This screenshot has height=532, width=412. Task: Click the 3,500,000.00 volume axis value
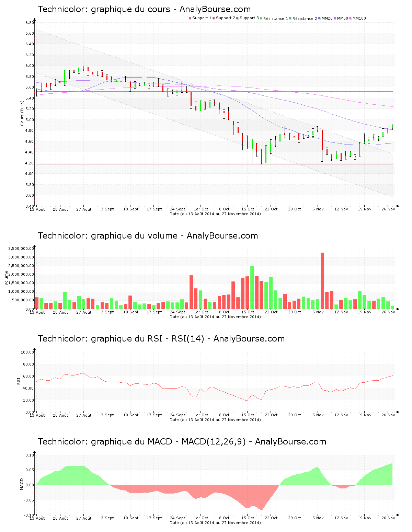tap(21, 248)
